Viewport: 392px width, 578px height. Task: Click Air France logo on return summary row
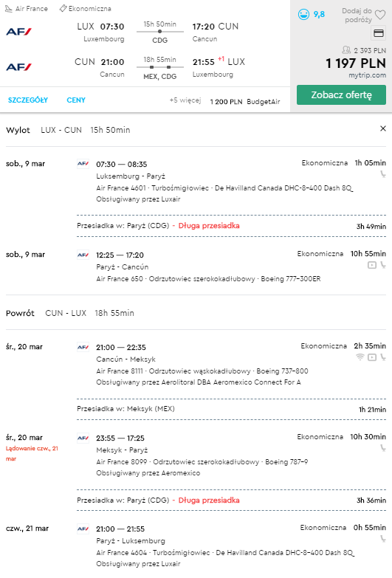(18, 67)
